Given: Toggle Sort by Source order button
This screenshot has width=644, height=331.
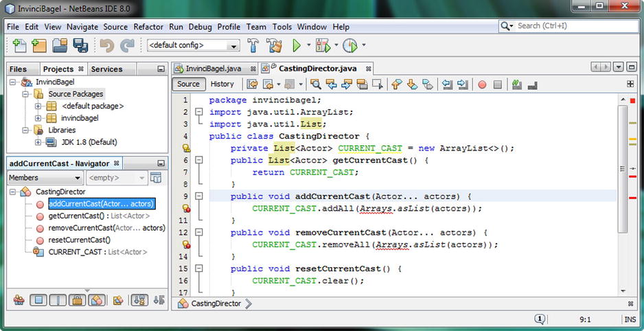Looking at the screenshot, I should point(159,300).
